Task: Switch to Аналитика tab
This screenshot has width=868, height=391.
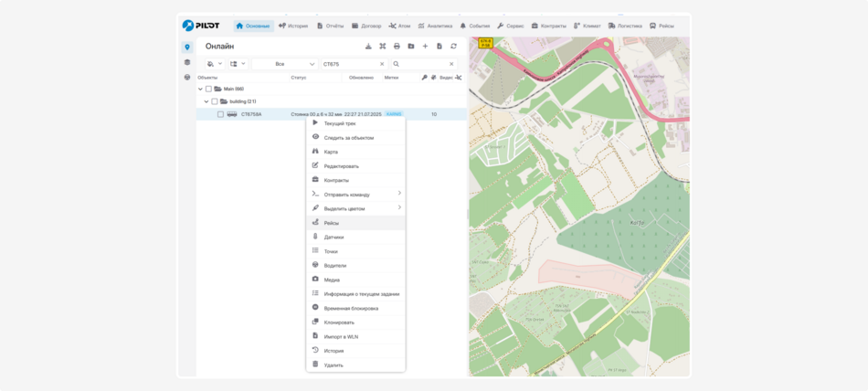Action: pyautogui.click(x=435, y=26)
